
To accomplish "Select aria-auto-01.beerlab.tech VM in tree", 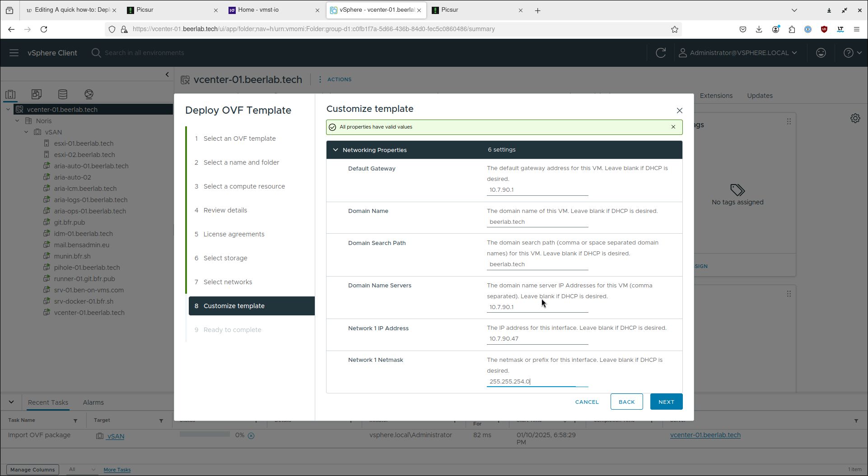I will pyautogui.click(x=91, y=166).
